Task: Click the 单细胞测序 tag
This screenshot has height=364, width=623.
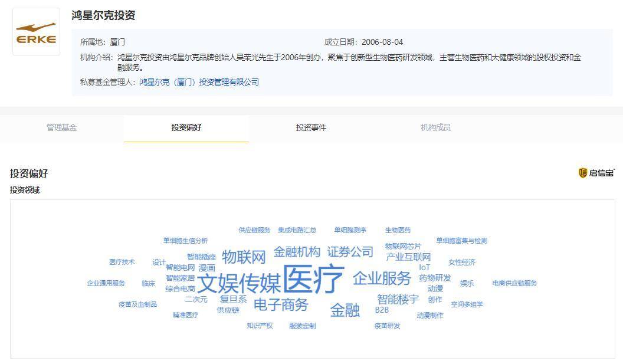Action: click(x=350, y=230)
